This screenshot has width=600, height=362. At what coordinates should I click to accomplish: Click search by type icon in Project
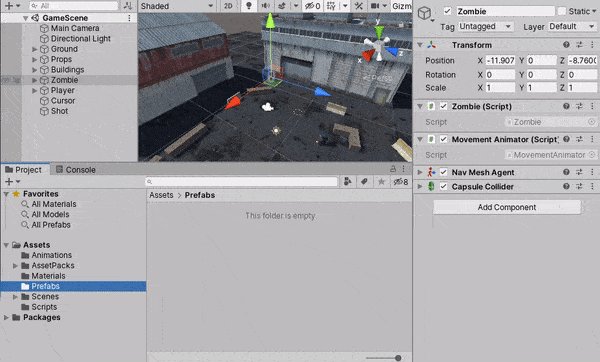point(347,181)
